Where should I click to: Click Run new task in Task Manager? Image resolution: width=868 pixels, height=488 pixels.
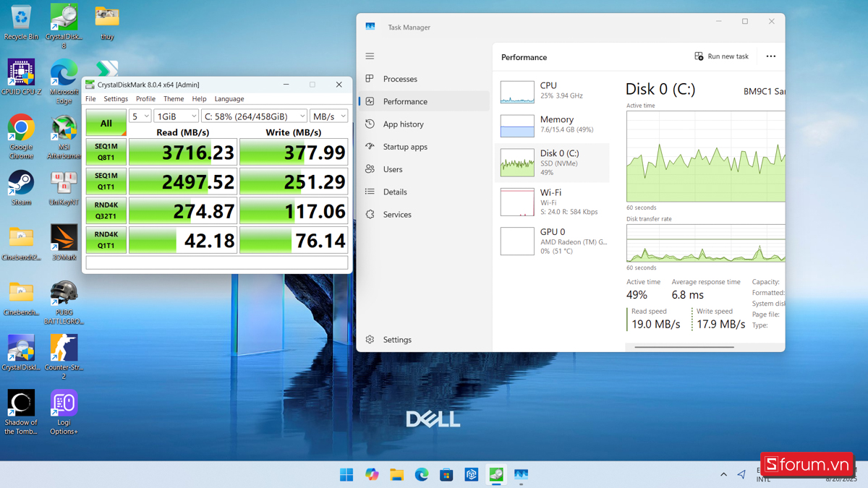pos(722,56)
